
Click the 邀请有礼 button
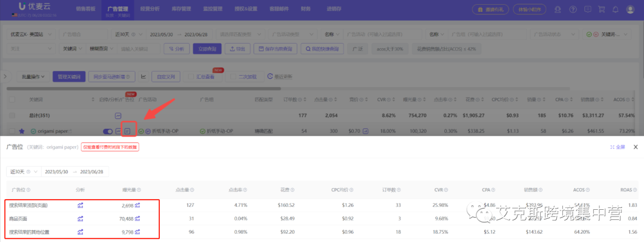[x=490, y=8]
